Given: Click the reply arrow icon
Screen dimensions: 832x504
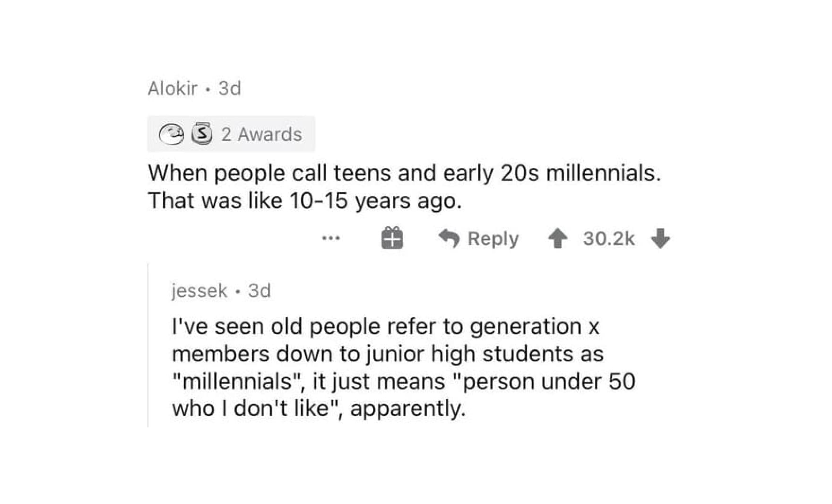Looking at the screenshot, I should [x=449, y=238].
